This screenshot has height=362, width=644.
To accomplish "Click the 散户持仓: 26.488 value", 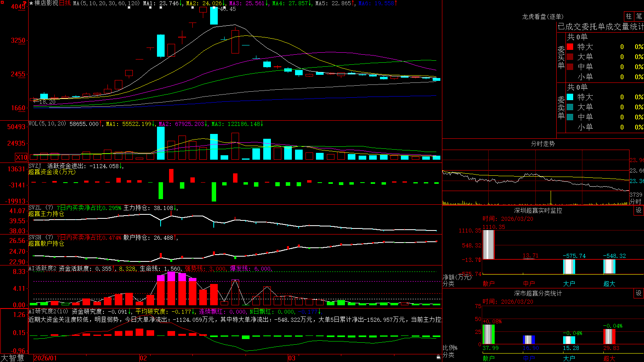I will (148, 238).
